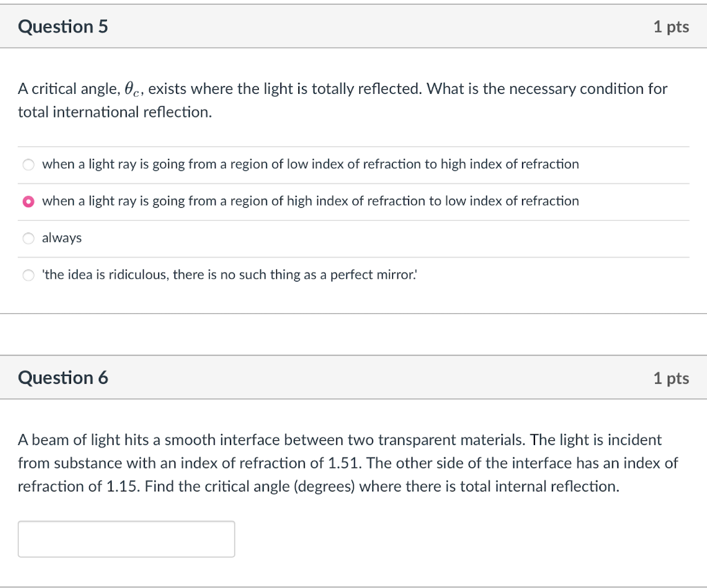Click the '1 pts' label for Question 6

pyautogui.click(x=670, y=378)
